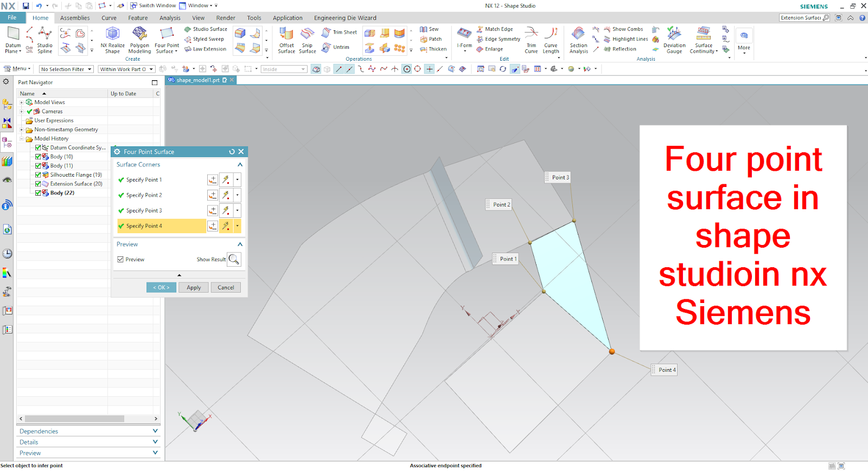The height and width of the screenshot is (471, 868).
Task: Click the Thicken command
Action: (433, 49)
